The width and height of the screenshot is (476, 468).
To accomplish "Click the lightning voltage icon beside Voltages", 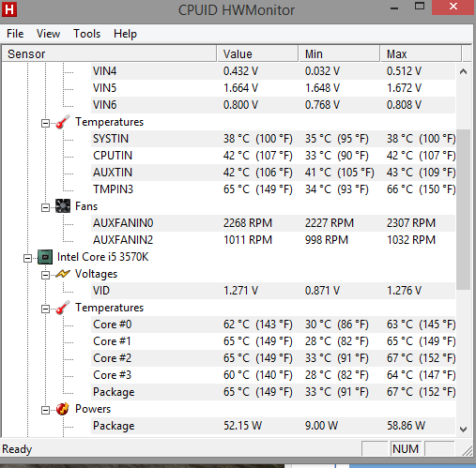I will point(63,274).
